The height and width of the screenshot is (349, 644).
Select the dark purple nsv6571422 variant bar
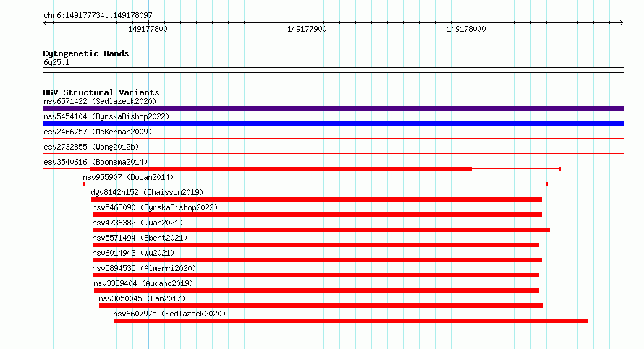[x=333, y=108]
